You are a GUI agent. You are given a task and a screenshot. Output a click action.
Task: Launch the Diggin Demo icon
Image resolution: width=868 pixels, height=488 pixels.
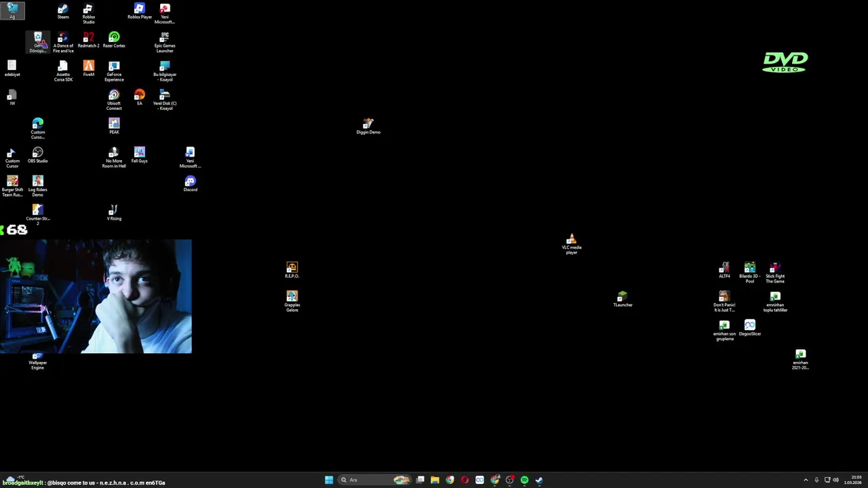point(368,126)
